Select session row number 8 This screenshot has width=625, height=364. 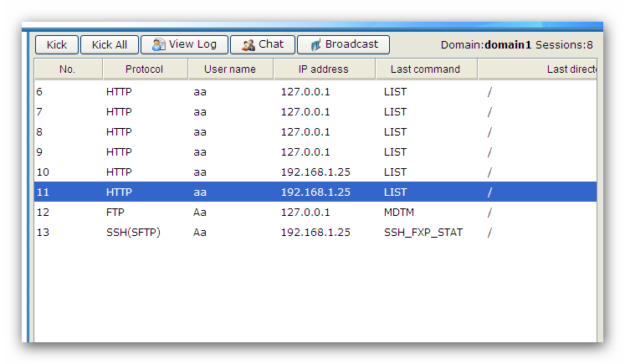(x=315, y=132)
